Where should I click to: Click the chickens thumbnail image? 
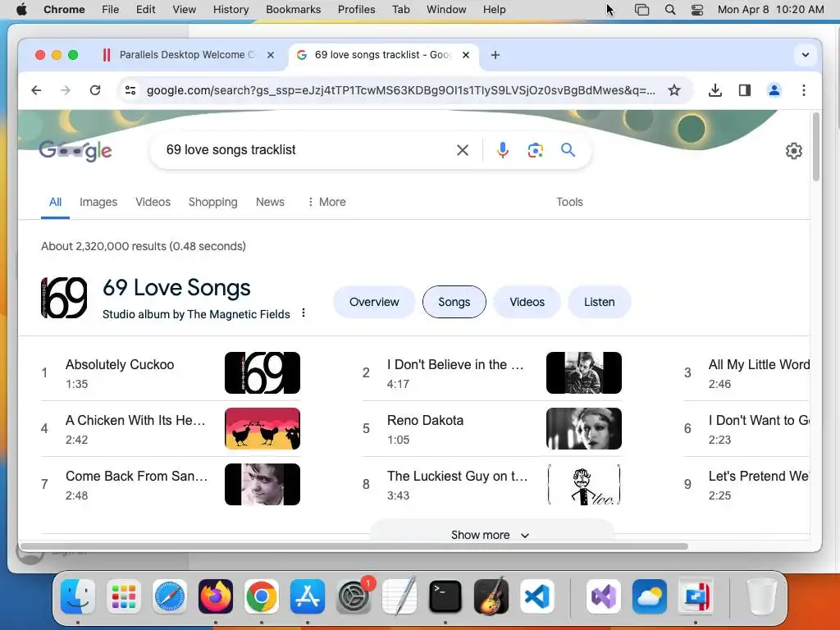[262, 428]
